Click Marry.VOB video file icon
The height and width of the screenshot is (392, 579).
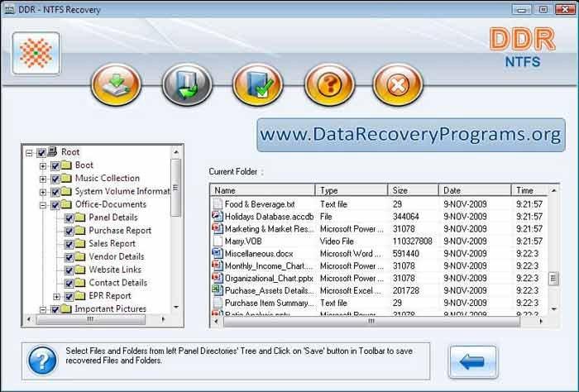pos(218,241)
